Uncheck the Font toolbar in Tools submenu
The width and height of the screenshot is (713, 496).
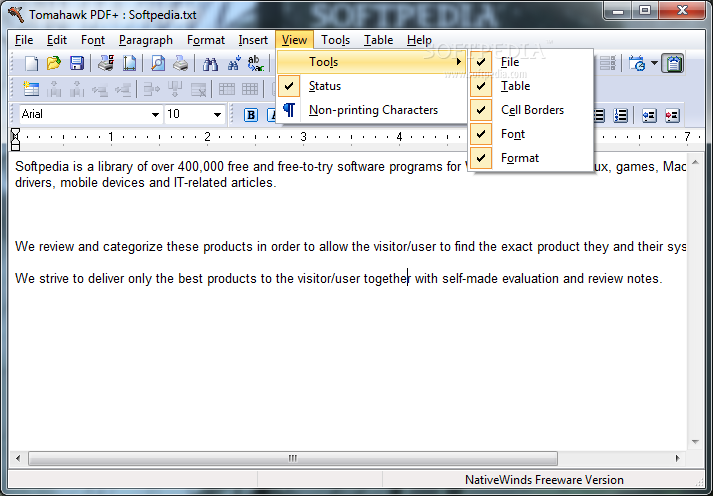[x=531, y=134]
